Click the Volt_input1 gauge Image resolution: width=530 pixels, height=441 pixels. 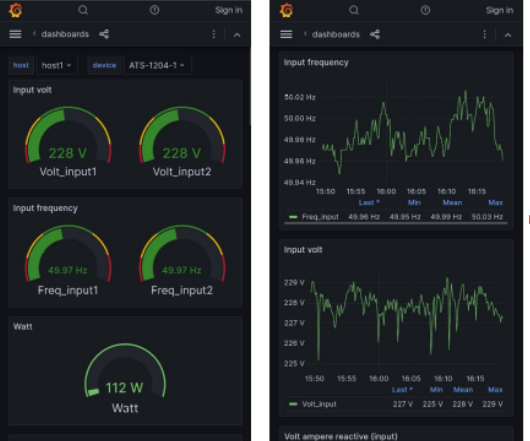click(68, 142)
